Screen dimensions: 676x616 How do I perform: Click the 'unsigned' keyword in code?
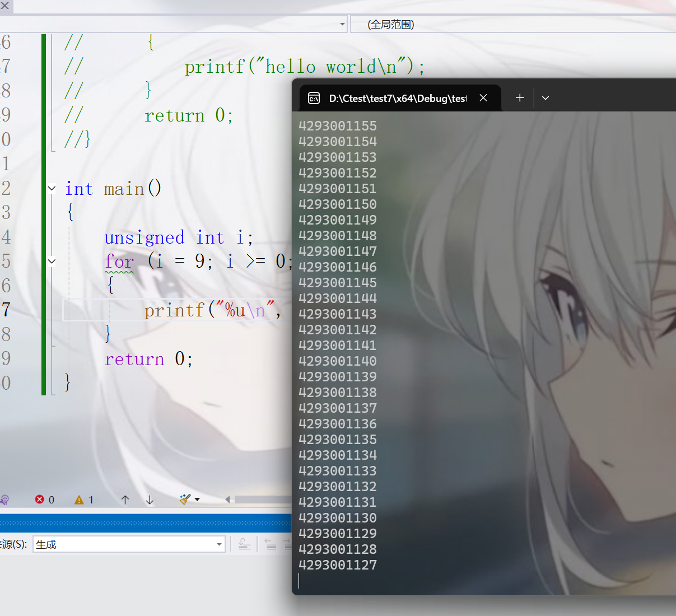(x=144, y=237)
